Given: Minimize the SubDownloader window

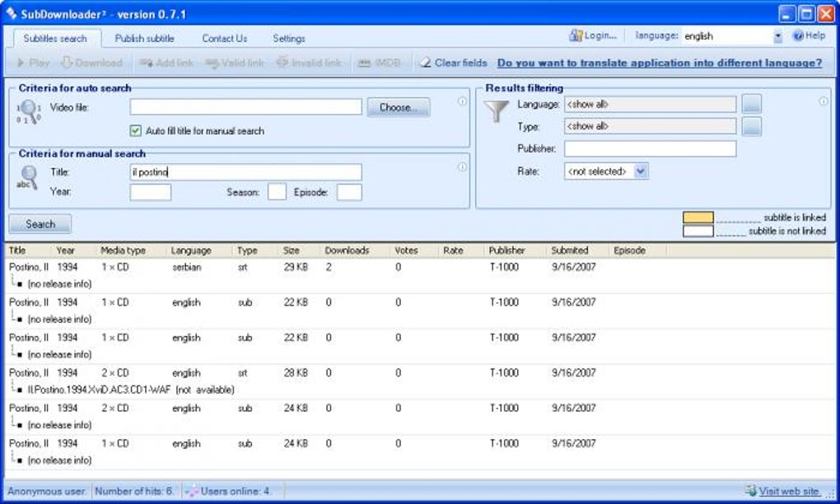Looking at the screenshot, I should tap(786, 14).
